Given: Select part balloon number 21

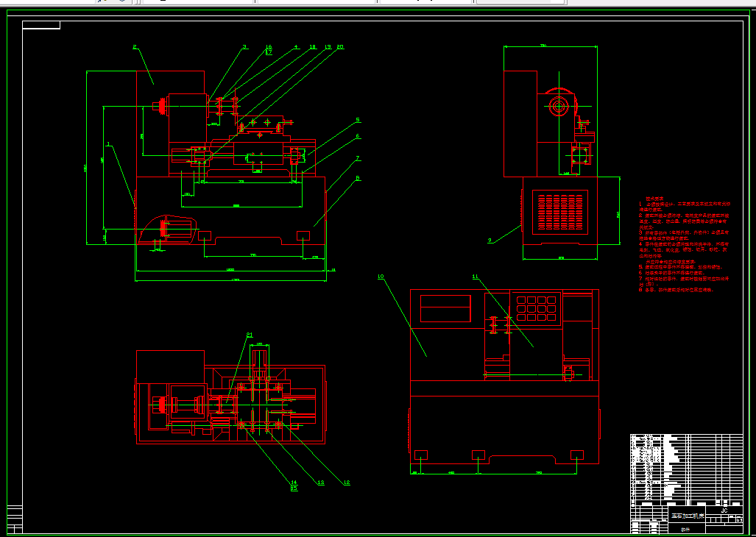Looking at the screenshot, I should tap(250, 335).
